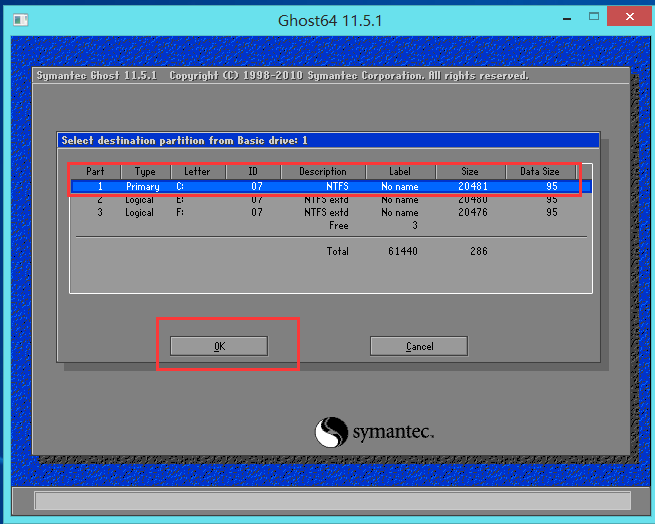655x524 pixels.
Task: Click the total data size 286
Action: coord(479,251)
